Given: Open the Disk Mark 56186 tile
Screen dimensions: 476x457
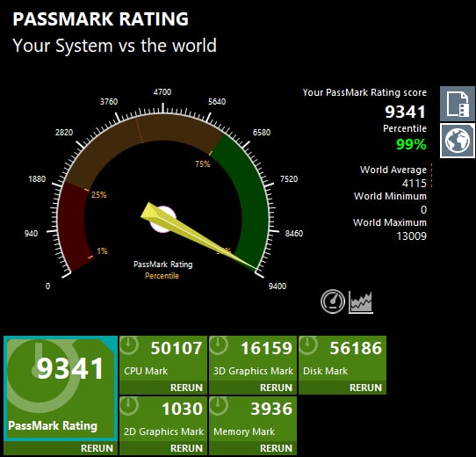Looking at the screenshot, I should (x=343, y=359).
